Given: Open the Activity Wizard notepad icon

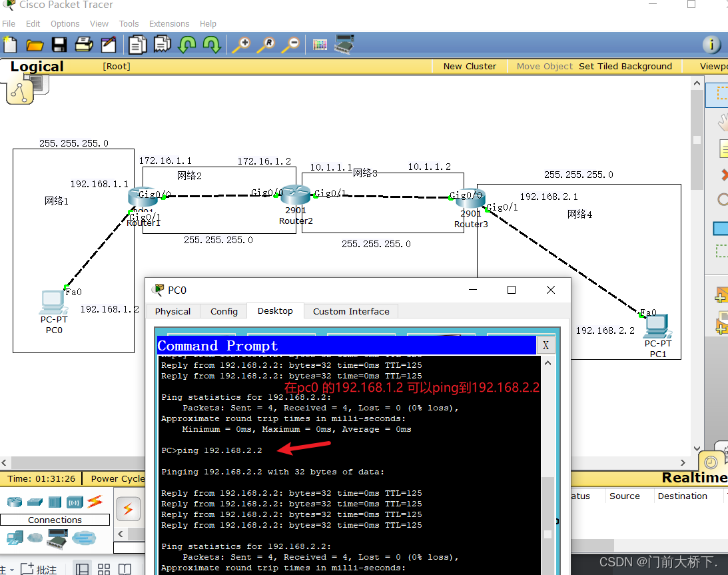Looking at the screenshot, I should [x=109, y=45].
